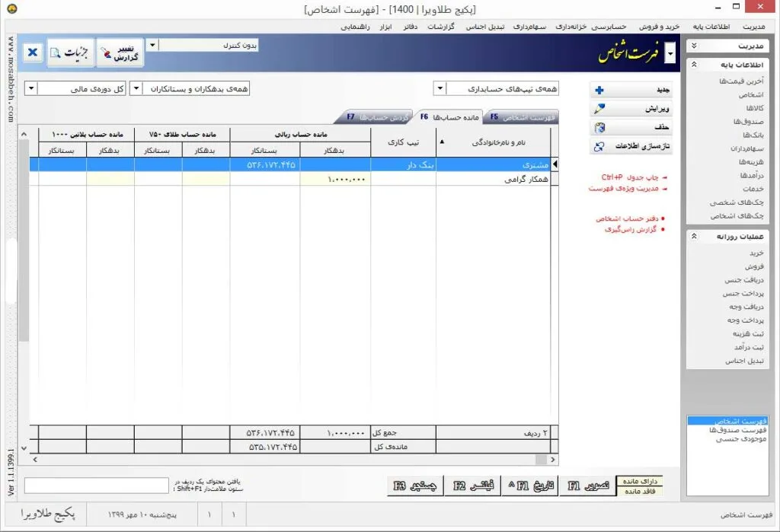Click the app logo icon in the title bar

(x=12, y=8)
